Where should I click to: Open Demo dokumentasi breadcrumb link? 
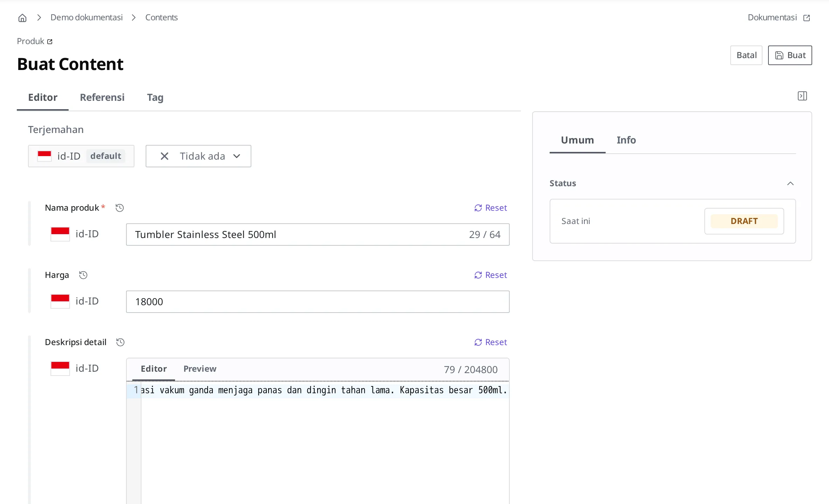pos(86,17)
